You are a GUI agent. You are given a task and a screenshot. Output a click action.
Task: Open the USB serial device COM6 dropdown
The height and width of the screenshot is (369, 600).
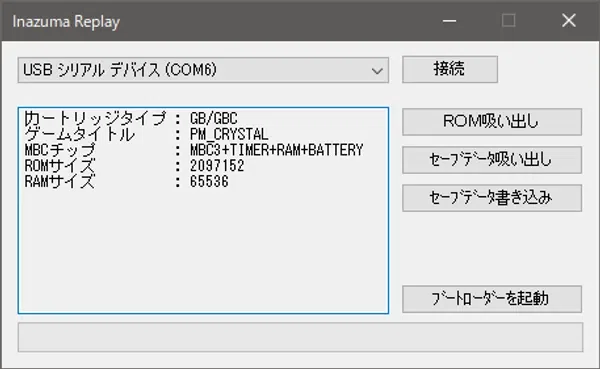coord(203,70)
